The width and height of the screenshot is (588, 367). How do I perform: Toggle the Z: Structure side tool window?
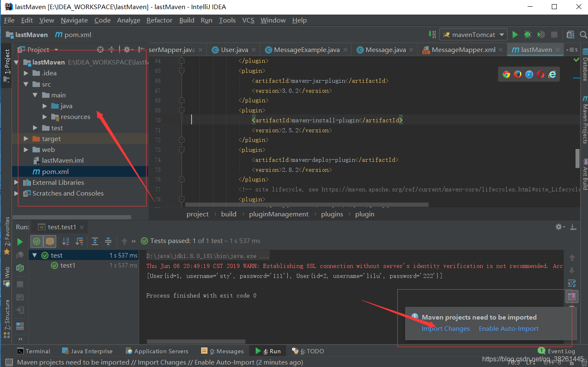point(7,319)
